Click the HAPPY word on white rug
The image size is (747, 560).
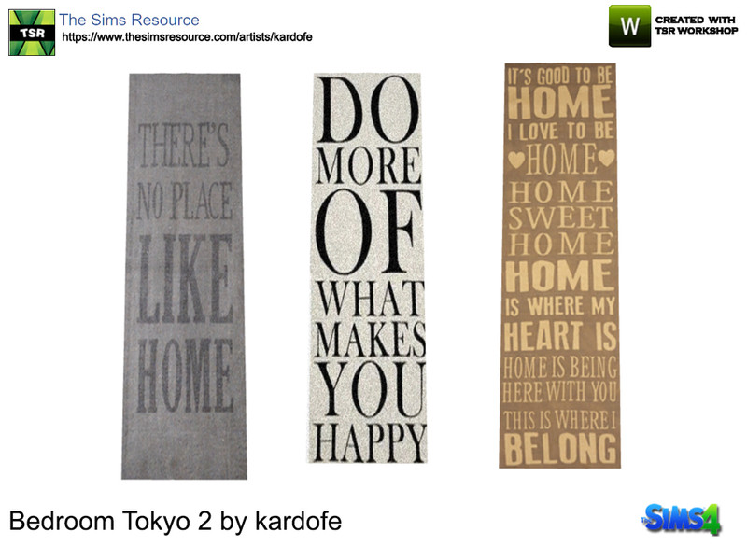[370, 442]
